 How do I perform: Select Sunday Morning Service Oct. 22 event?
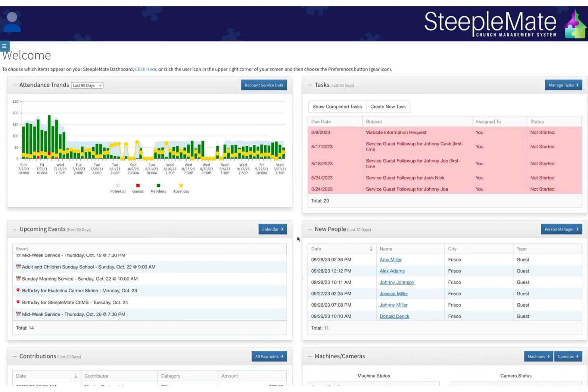pyautogui.click(x=149, y=279)
